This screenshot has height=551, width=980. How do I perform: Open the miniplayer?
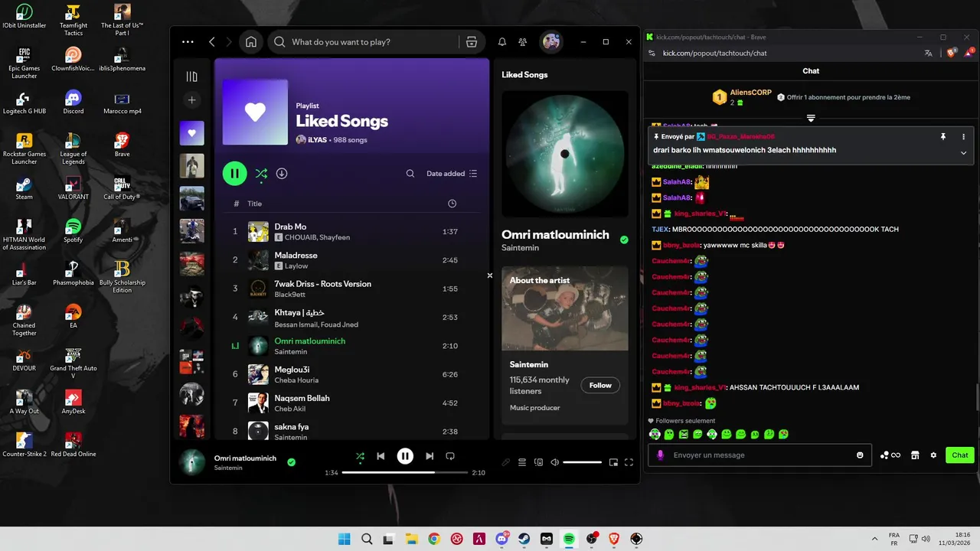coord(613,462)
